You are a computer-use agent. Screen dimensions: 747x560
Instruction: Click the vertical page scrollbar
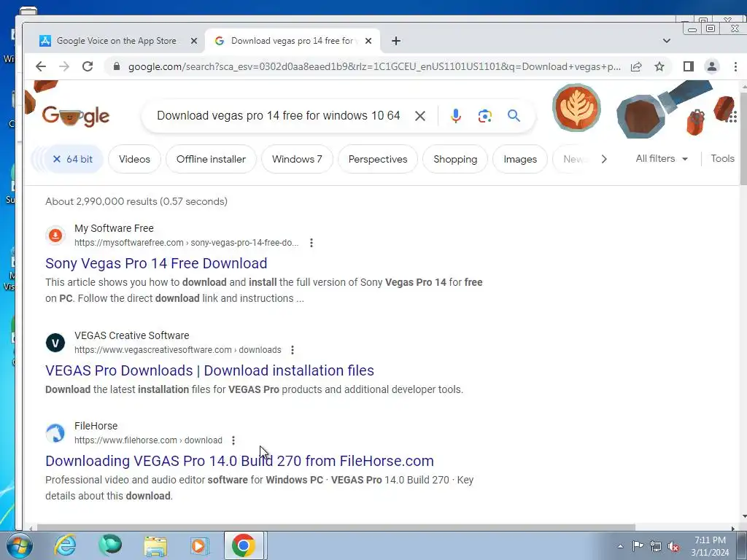(x=743, y=138)
